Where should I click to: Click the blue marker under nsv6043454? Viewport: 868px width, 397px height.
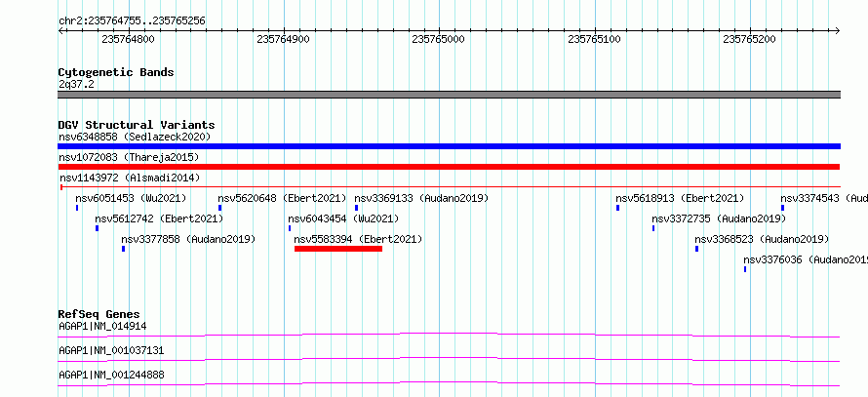click(x=290, y=228)
